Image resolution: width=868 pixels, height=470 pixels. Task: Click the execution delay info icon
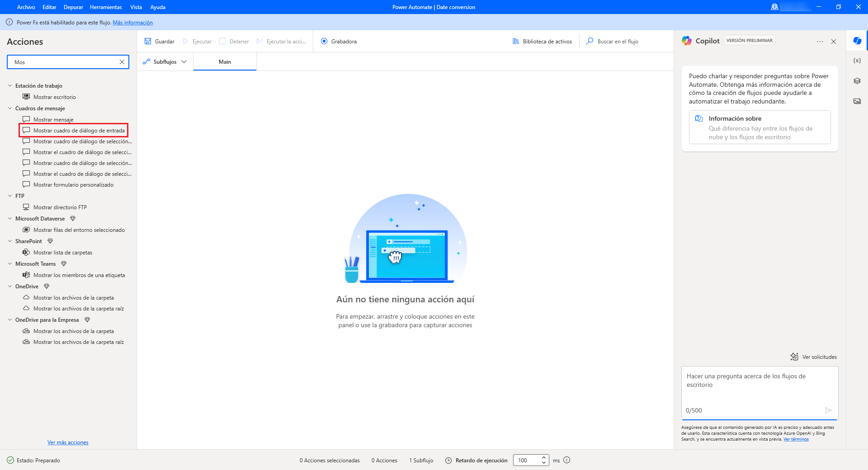tap(567, 460)
